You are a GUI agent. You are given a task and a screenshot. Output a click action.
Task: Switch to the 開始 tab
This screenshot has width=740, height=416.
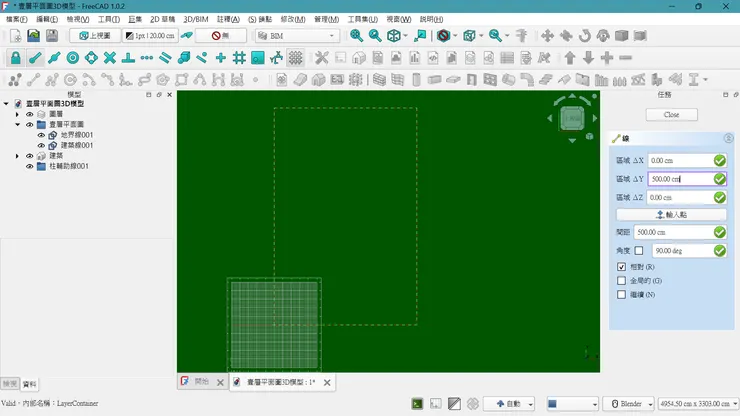click(x=201, y=382)
